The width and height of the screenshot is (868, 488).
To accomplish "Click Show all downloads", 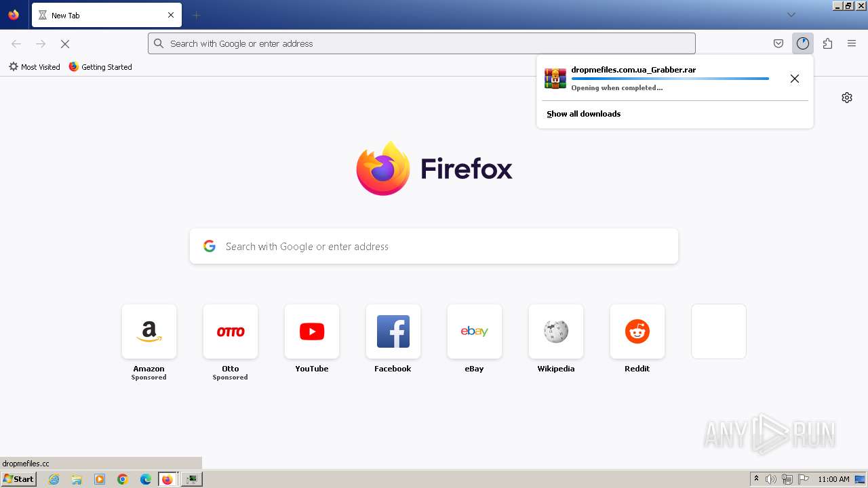I will [584, 114].
